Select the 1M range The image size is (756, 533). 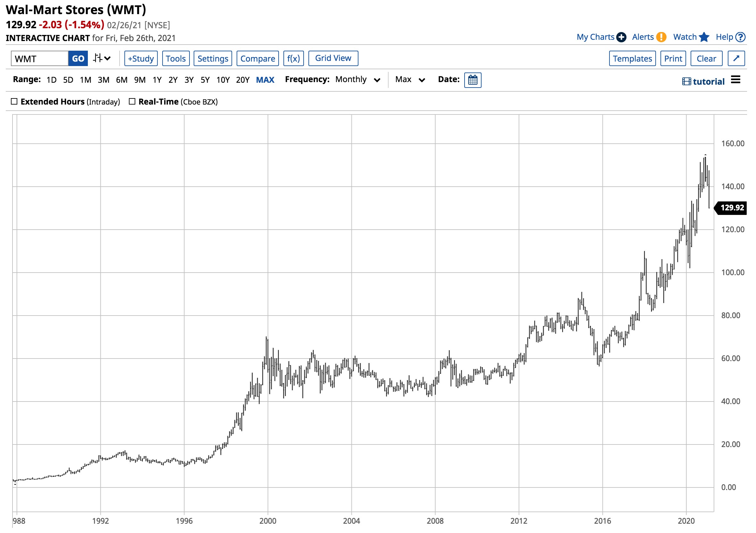86,80
